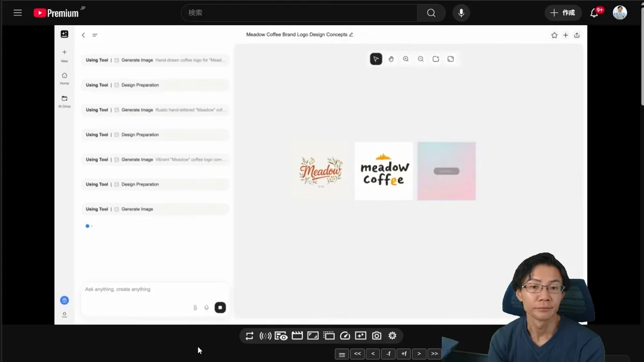The height and width of the screenshot is (362, 644).
Task: Click the Genspark logo icon in sidebar
Action: tap(64, 34)
